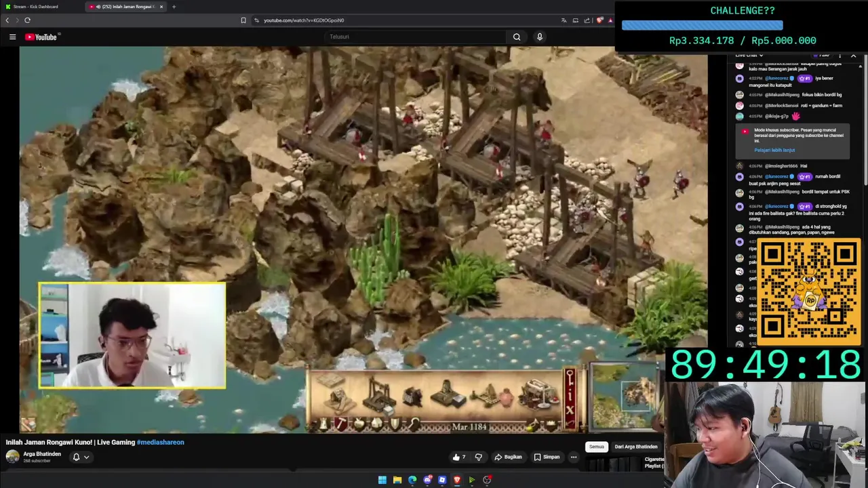Toggle the channel notification bell
This screenshot has height=488, width=868.
tap(76, 457)
